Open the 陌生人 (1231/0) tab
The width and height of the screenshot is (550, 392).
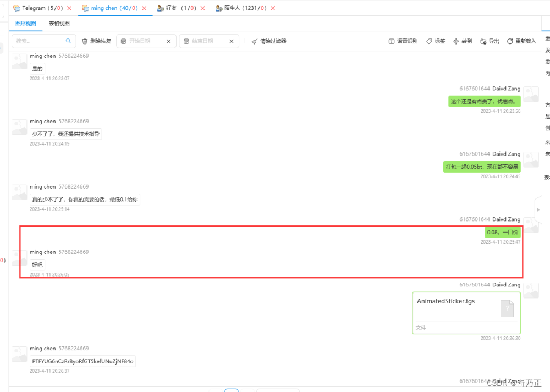tap(241, 8)
